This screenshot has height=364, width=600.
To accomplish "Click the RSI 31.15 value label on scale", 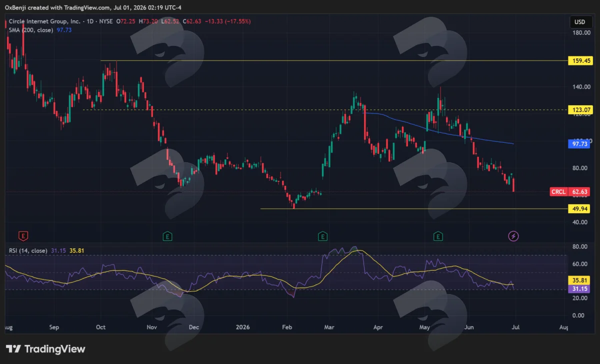I will [579, 289].
